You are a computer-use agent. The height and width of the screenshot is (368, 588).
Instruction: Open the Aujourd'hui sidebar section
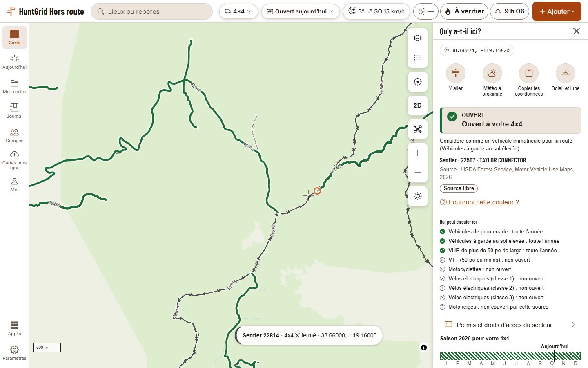click(15, 62)
